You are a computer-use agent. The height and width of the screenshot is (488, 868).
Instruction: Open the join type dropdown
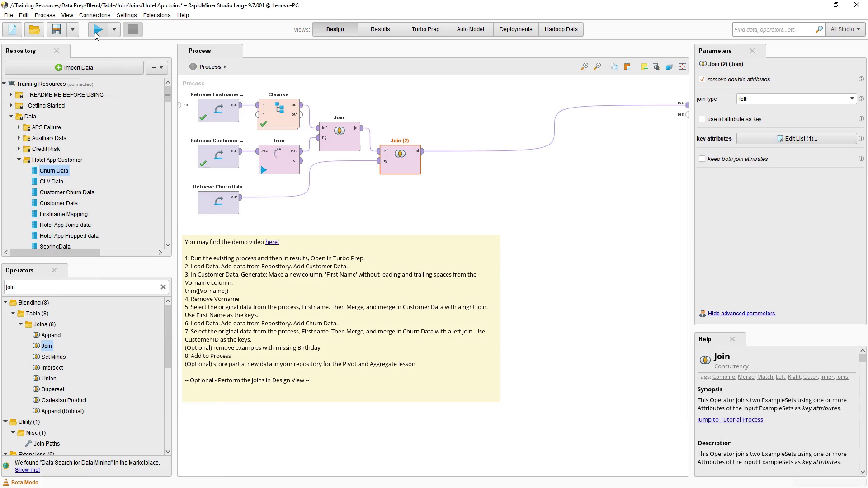pyautogui.click(x=796, y=99)
